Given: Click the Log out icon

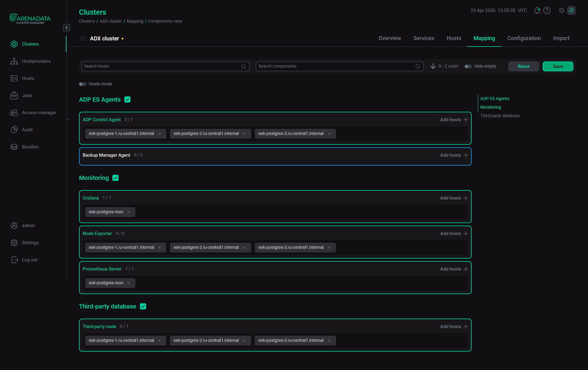Looking at the screenshot, I should [14, 260].
